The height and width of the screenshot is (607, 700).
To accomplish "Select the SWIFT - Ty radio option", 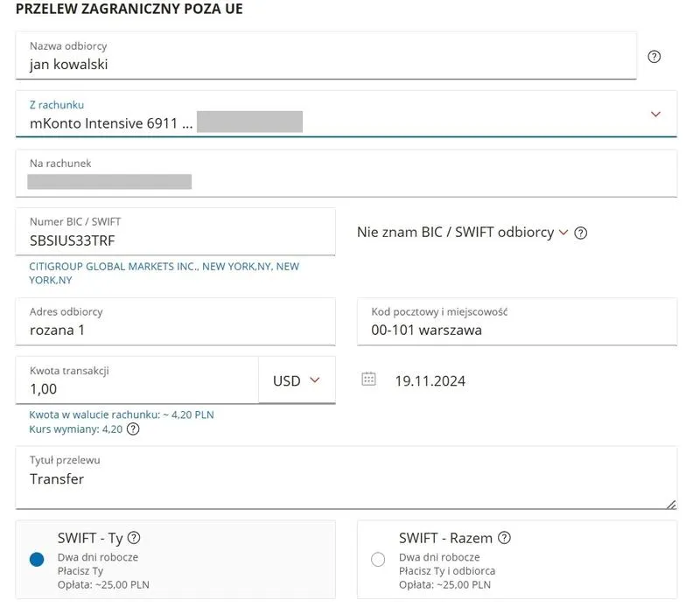I will (x=37, y=560).
